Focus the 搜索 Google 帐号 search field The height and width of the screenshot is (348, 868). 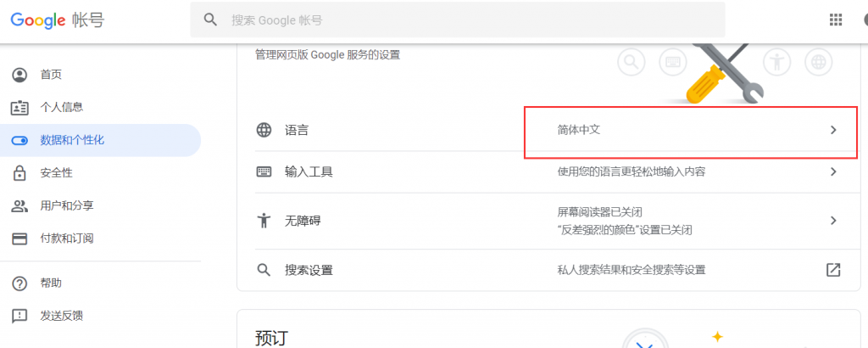(466, 20)
